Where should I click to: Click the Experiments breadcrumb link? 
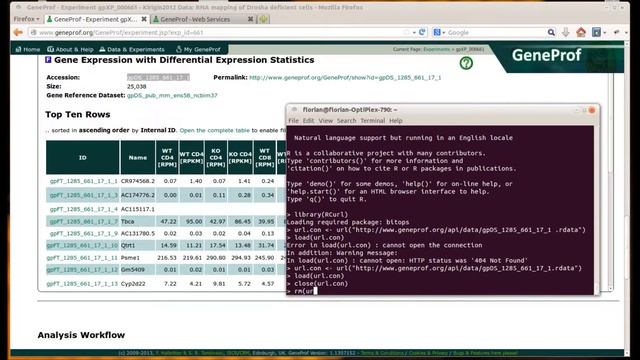point(436,49)
